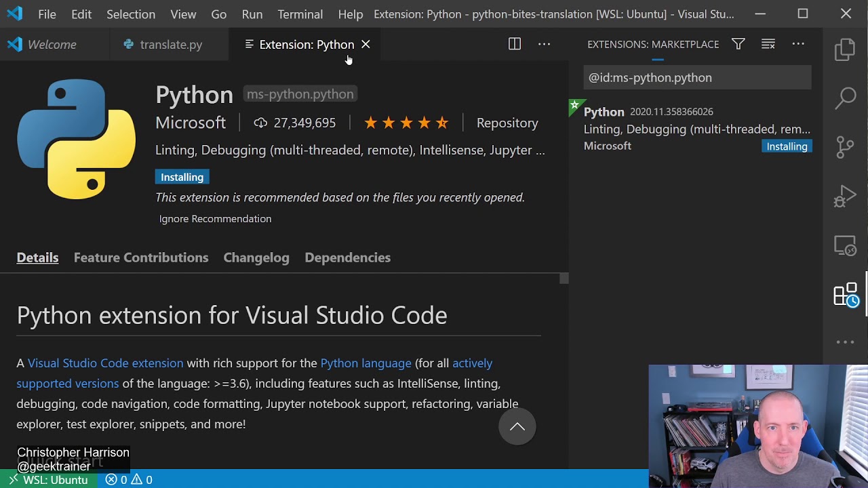
Task: Switch to the translate.py tab
Action: (x=171, y=44)
